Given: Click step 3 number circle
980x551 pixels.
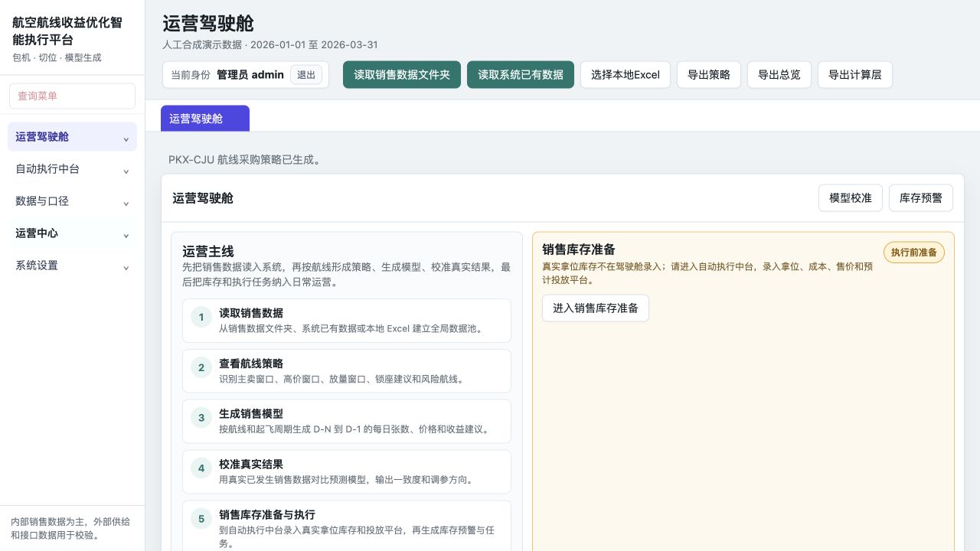Looking at the screenshot, I should pyautogui.click(x=201, y=418).
